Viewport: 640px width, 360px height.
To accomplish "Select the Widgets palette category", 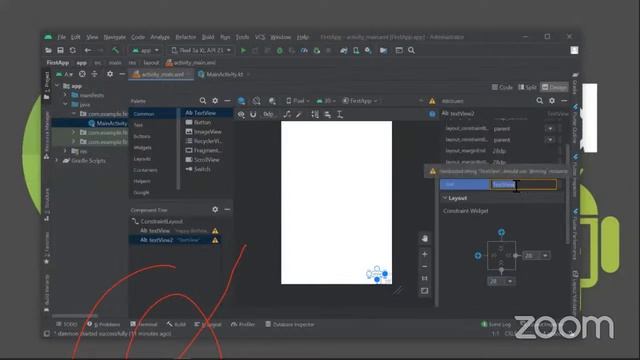I will (142, 148).
